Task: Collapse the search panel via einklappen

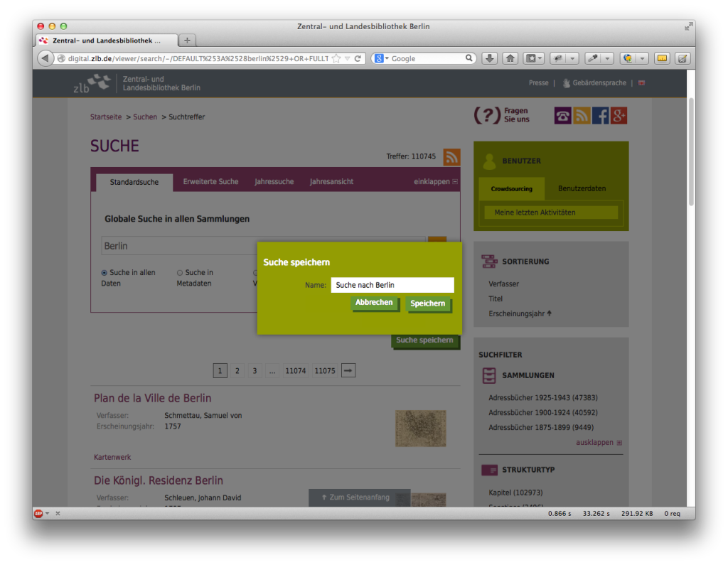Action: [436, 181]
